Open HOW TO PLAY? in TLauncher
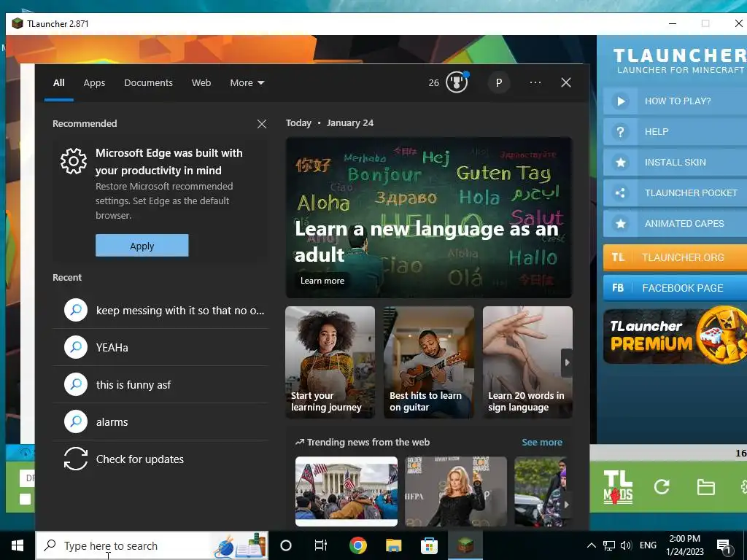The image size is (747, 560). click(675, 101)
